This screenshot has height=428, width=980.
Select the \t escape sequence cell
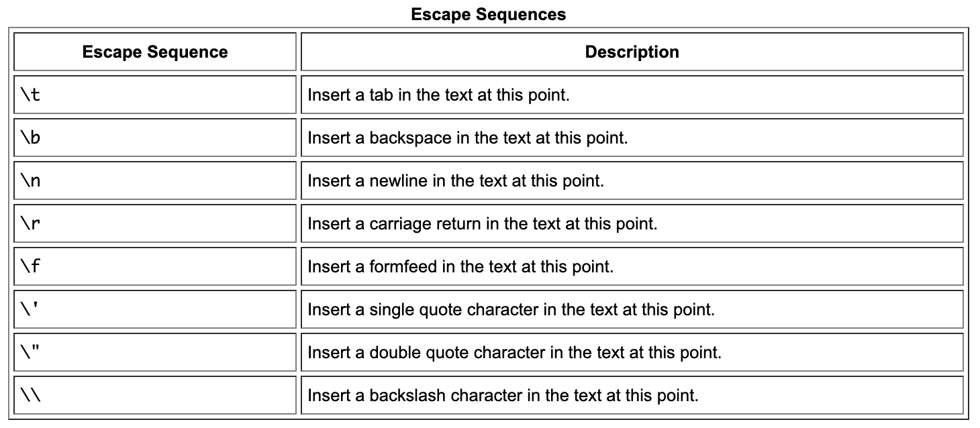[x=31, y=95]
